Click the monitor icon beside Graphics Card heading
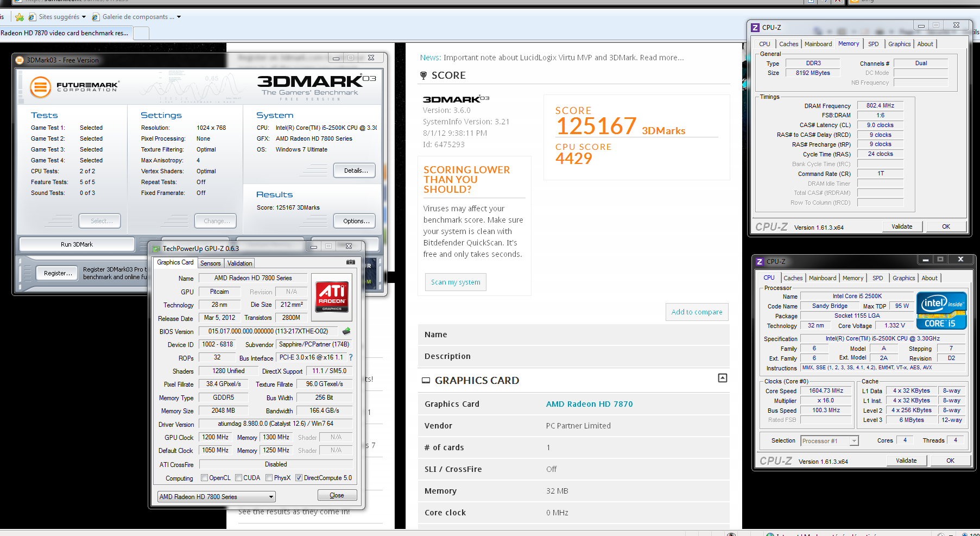This screenshot has height=536, width=980. point(426,381)
